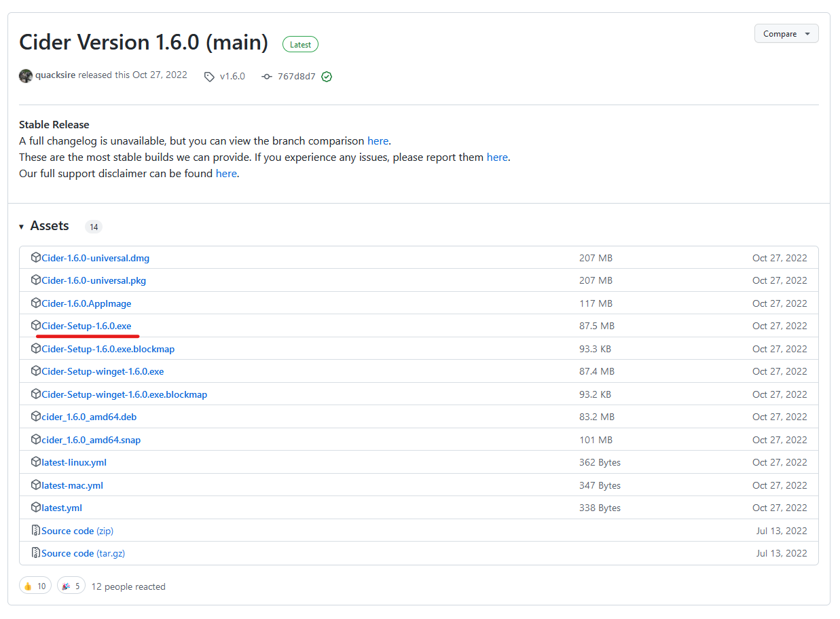Download cider_1.6.0_amd64.snap
The width and height of the screenshot is (840, 619).
point(91,440)
